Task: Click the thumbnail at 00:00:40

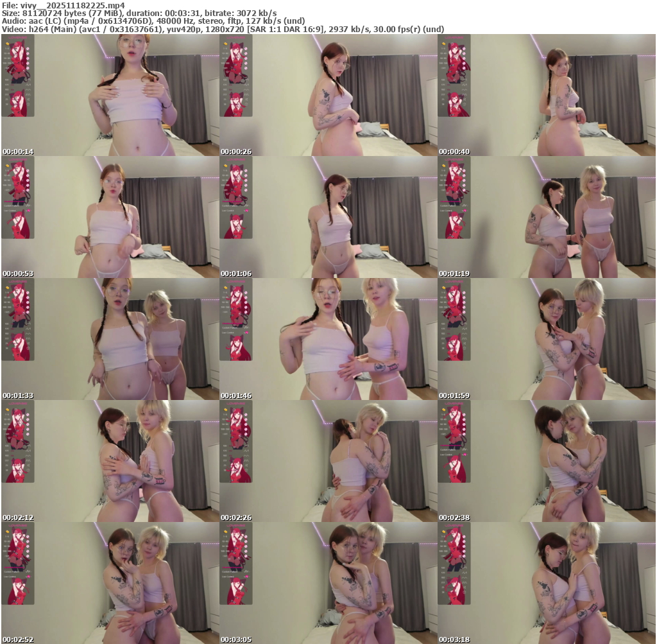Action: click(546, 95)
